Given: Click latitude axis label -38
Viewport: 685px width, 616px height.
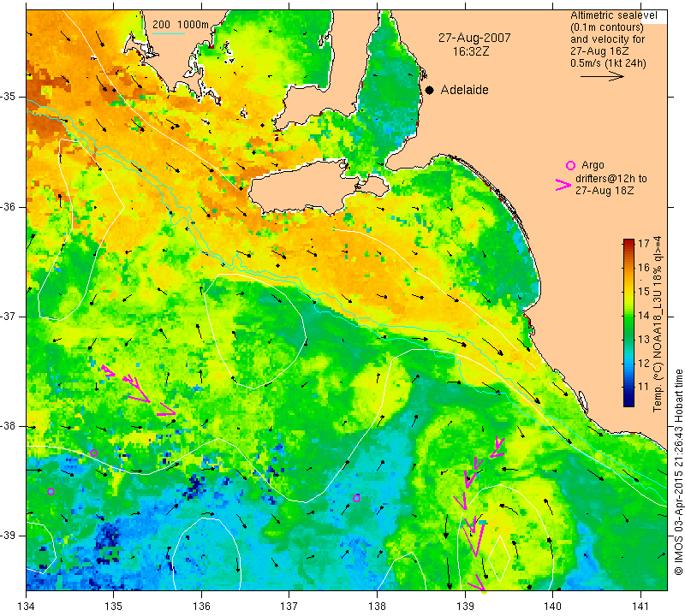Looking at the screenshot, I should coord(9,426).
